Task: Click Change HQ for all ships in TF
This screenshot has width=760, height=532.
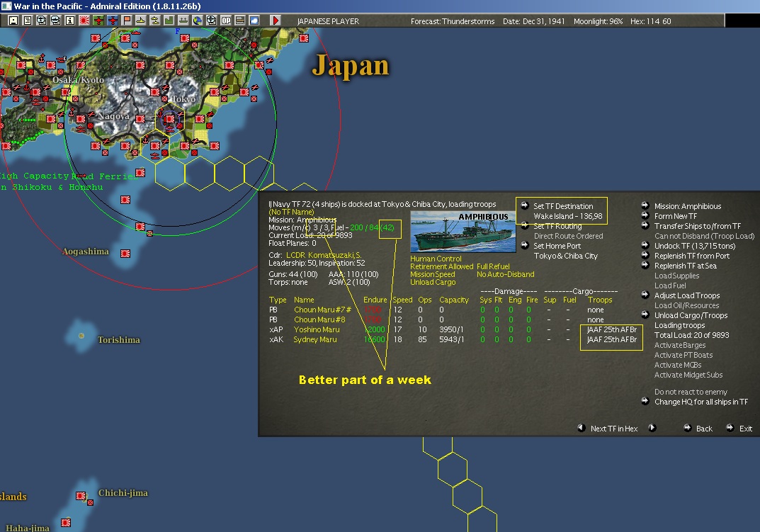Action: tap(701, 402)
